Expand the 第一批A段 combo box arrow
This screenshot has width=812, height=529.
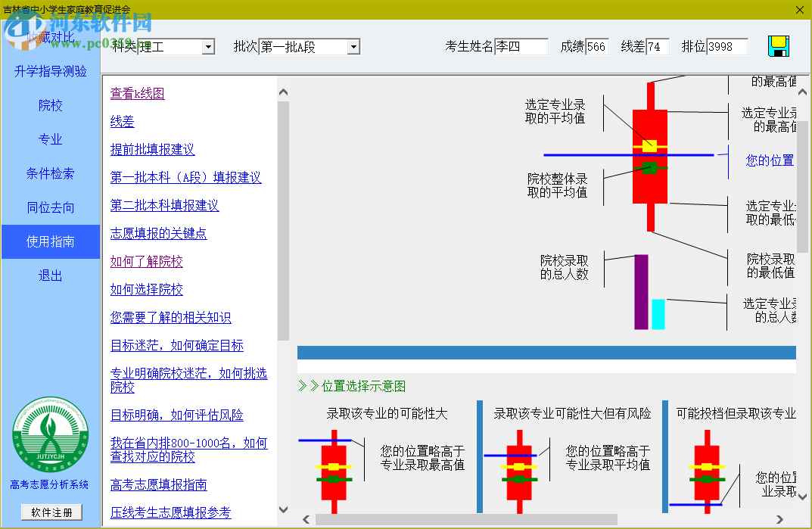pyautogui.click(x=353, y=46)
